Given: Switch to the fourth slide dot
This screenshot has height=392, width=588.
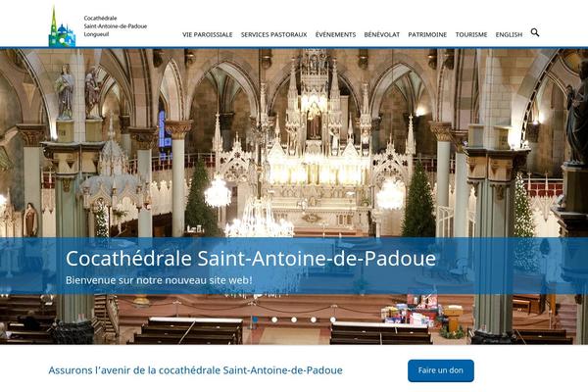Looking at the screenshot, I should click(x=314, y=319).
